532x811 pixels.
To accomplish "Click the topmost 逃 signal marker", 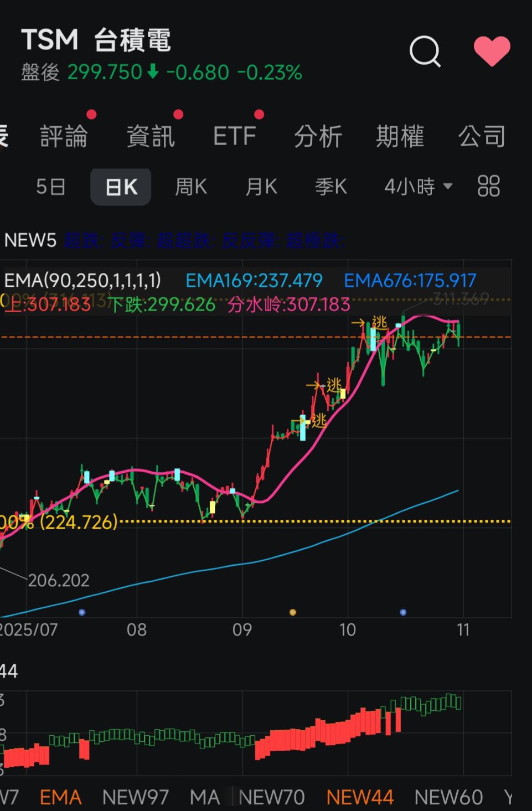I will (379, 322).
